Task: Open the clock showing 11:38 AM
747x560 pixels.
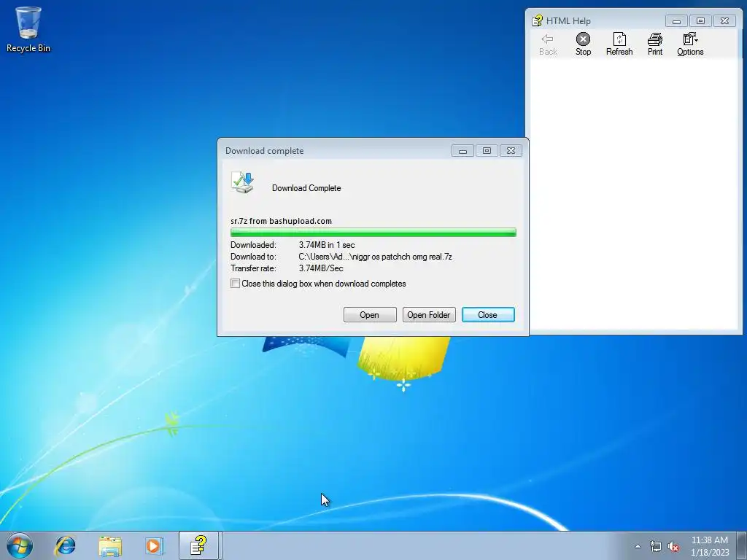Action: [x=709, y=545]
